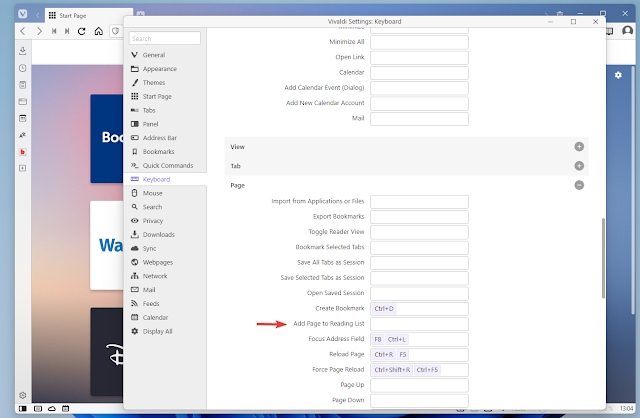This screenshot has width=640, height=418.
Task: Add a web panel with plus icon
Action: coord(23,168)
